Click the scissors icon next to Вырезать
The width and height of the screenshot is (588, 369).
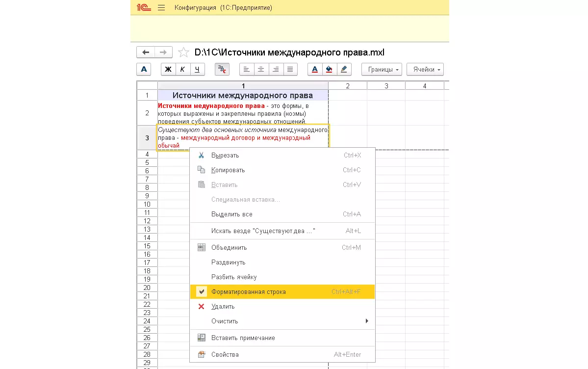(x=202, y=155)
